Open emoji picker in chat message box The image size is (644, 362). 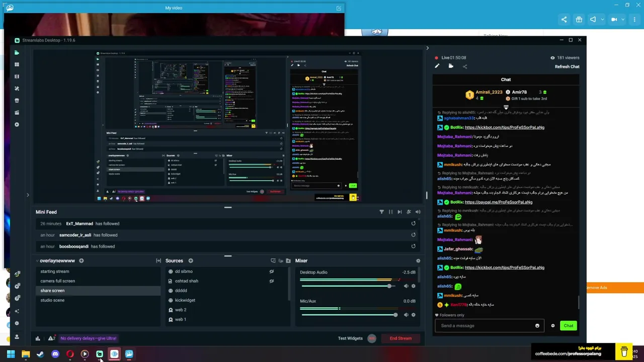537,326
